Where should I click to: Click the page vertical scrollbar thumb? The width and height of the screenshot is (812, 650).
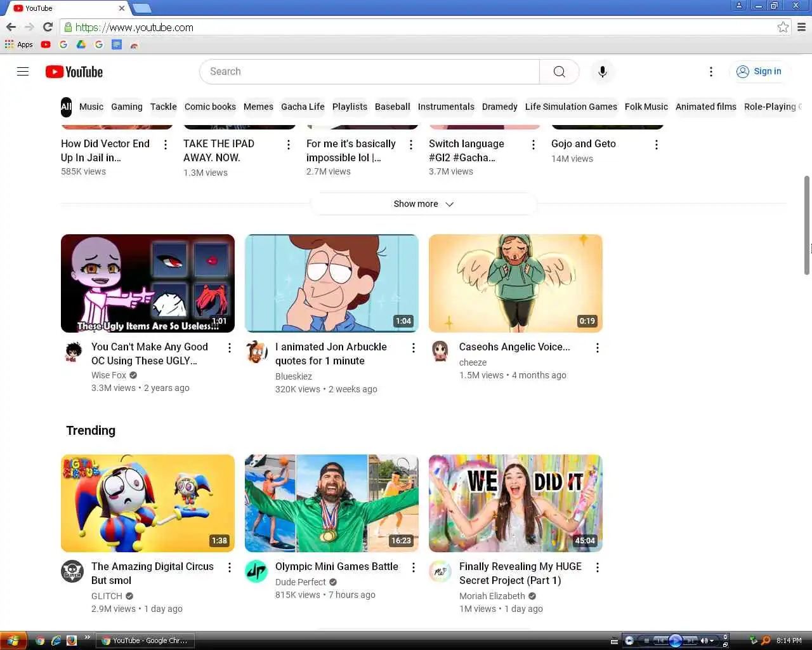coord(807,225)
